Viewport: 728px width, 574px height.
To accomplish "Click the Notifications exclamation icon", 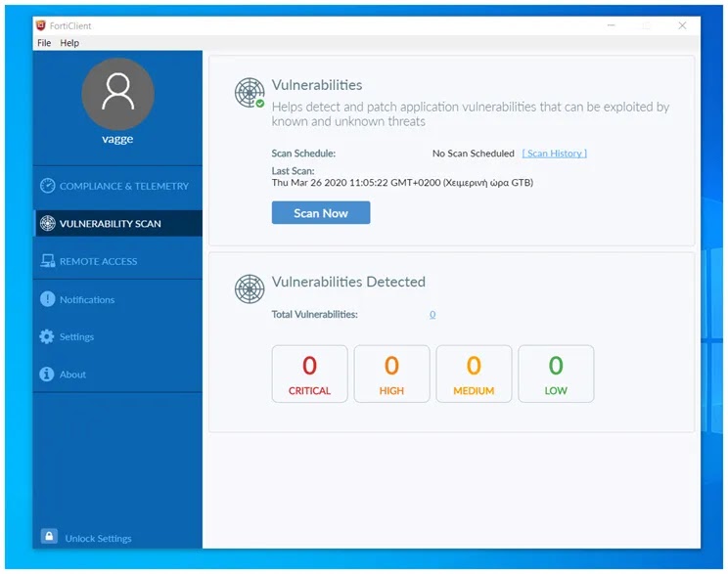I will click(47, 299).
